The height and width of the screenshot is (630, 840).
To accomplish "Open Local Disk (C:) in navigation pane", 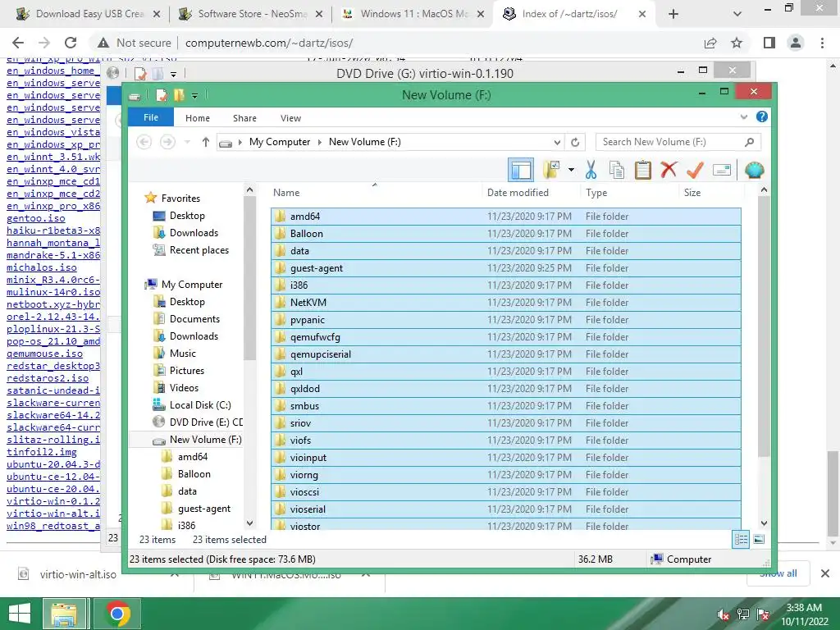I will click(200, 405).
